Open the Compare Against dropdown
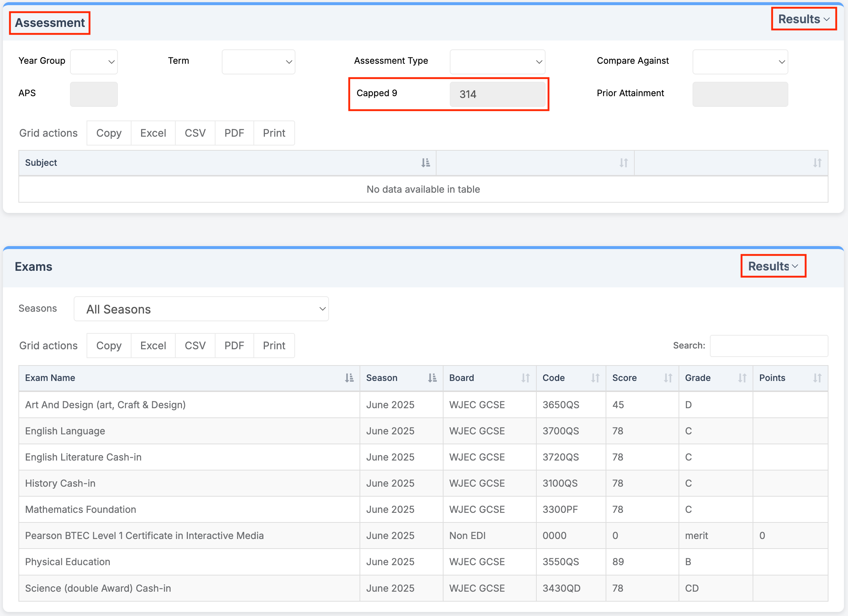 click(740, 62)
